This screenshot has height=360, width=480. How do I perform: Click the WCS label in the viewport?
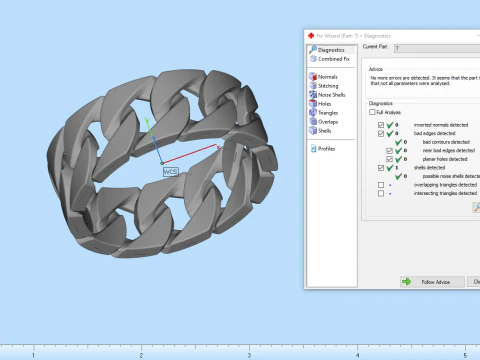171,172
